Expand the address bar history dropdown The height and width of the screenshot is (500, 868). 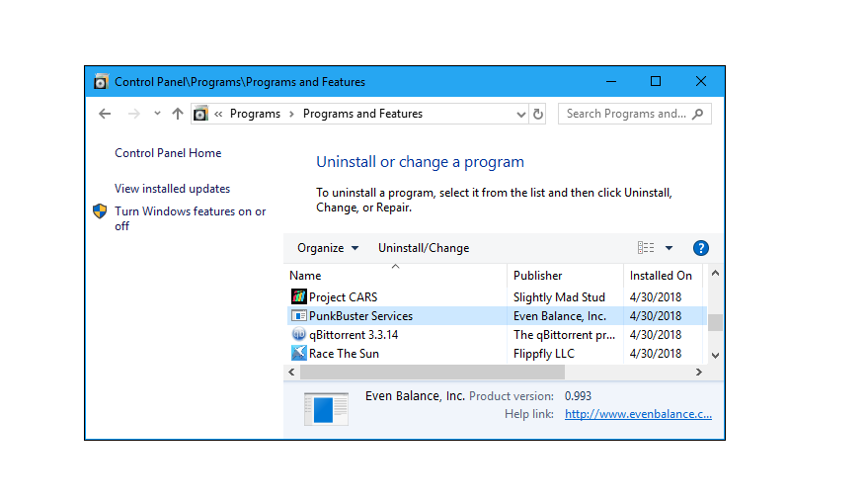521,114
